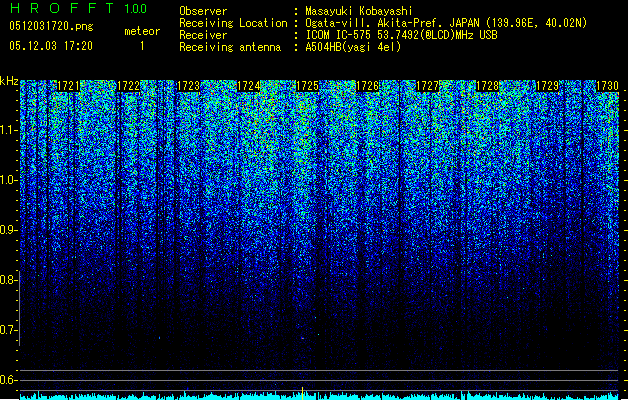
Task: Click the 1722 time marker
Action: tap(128, 86)
